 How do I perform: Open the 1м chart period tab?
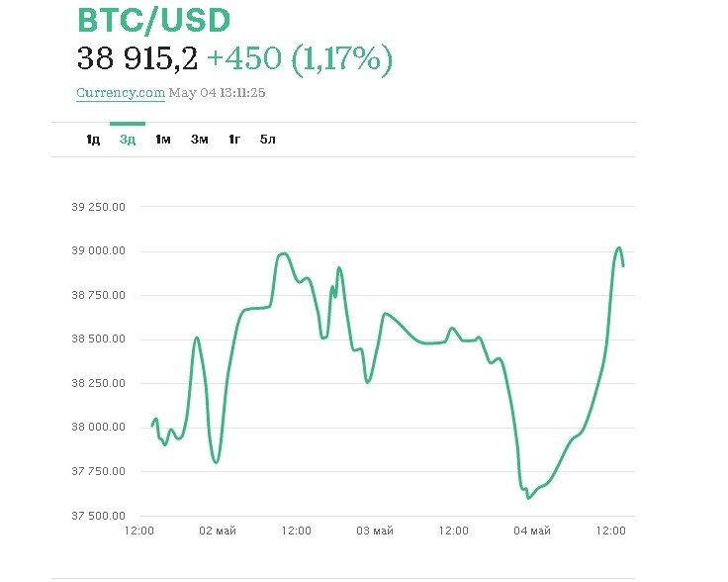point(163,140)
